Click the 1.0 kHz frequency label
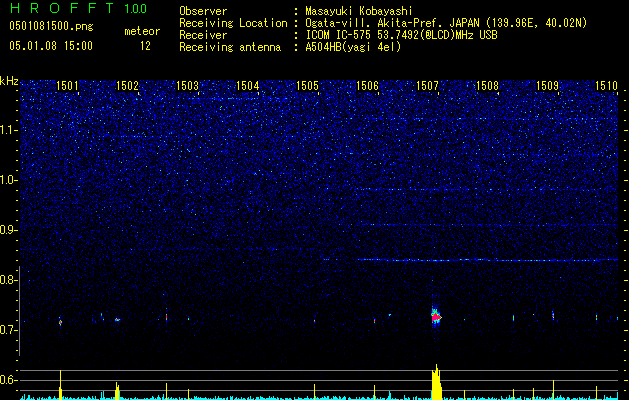The width and height of the screenshot is (629, 400). (x=9, y=180)
